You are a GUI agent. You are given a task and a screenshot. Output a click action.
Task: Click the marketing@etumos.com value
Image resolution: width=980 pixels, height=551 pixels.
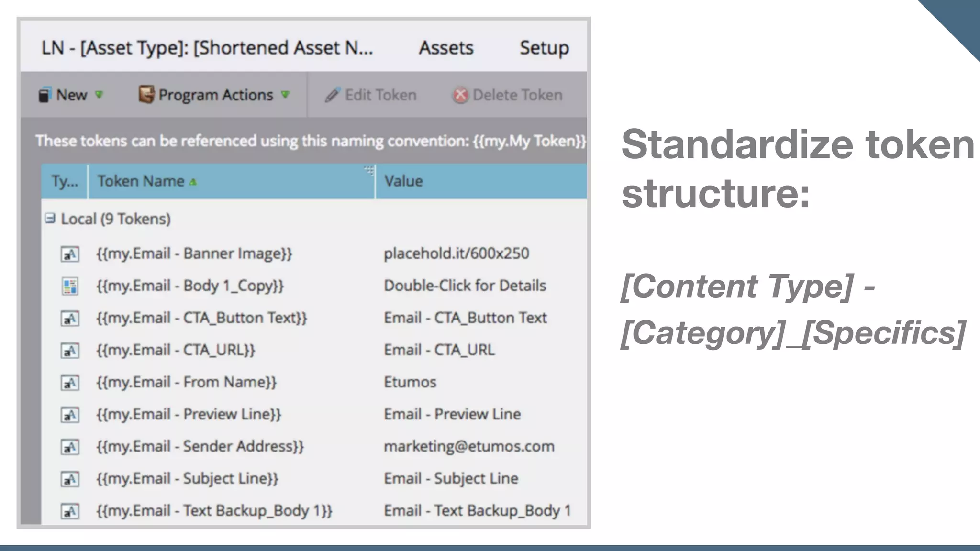[x=469, y=446]
